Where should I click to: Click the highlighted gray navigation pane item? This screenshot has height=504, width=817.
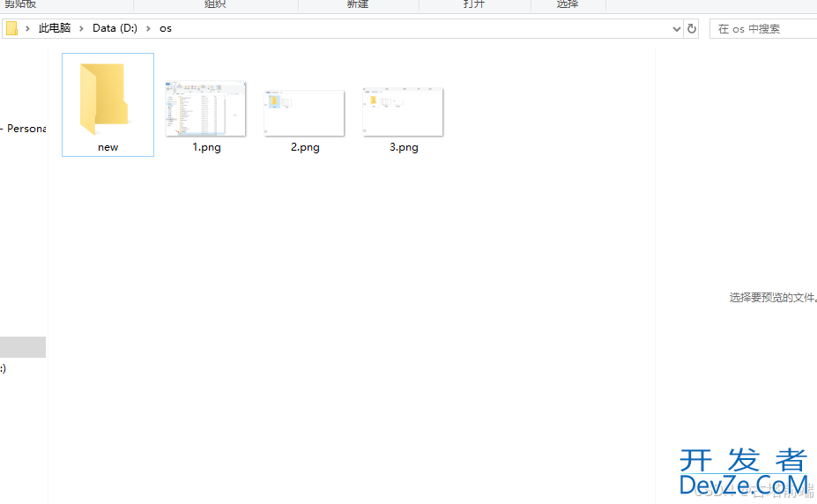tap(23, 347)
